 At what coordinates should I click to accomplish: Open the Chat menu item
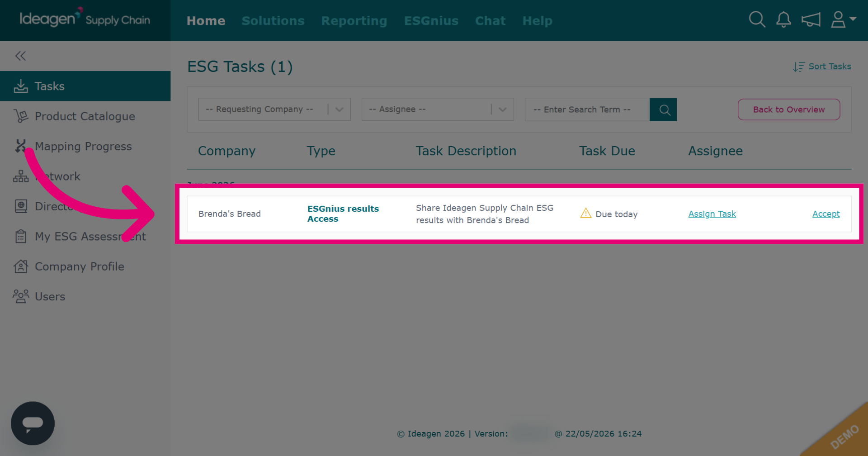coord(490,21)
